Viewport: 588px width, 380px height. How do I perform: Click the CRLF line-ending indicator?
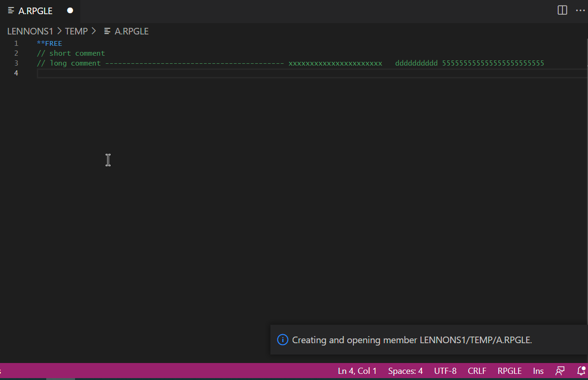click(x=477, y=371)
